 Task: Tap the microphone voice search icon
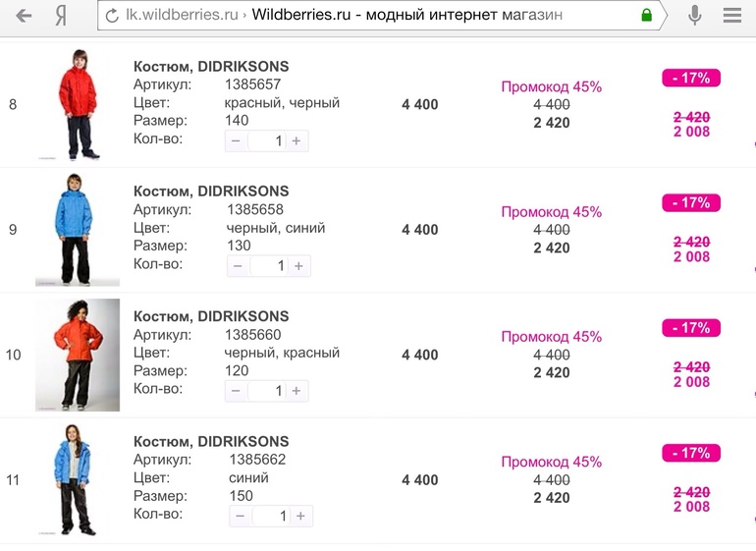tap(694, 16)
